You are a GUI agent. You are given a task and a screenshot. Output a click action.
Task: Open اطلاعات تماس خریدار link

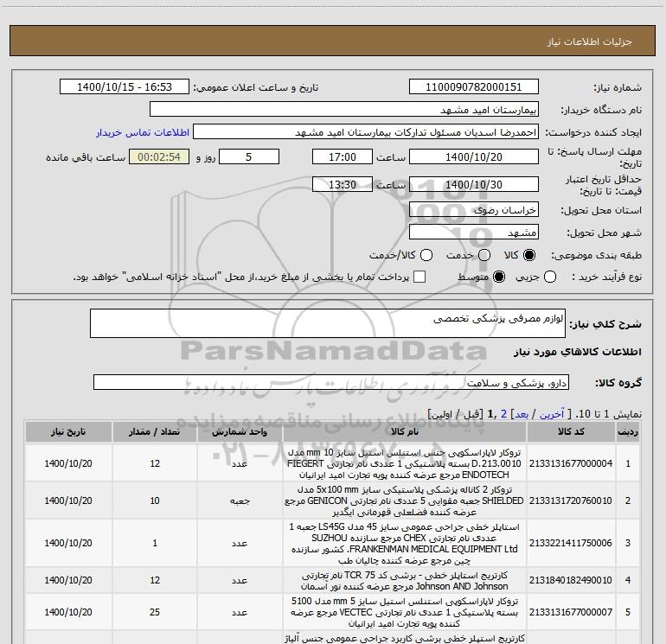point(143,132)
